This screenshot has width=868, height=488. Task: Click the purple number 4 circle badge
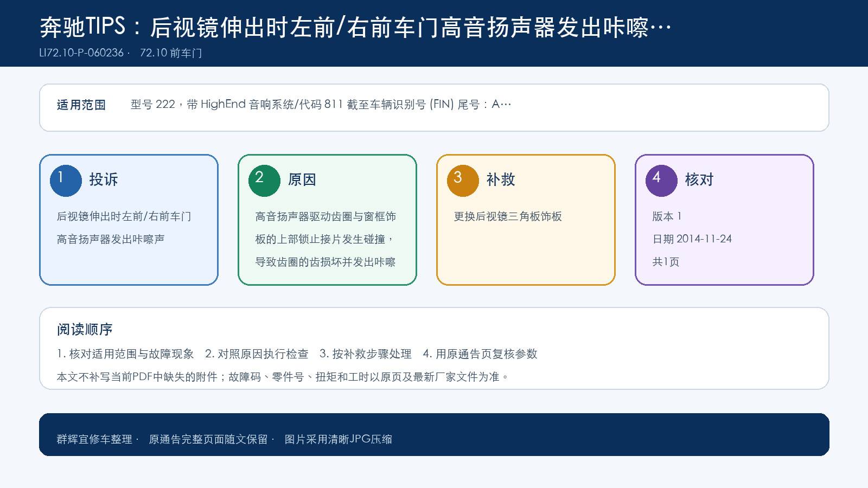[x=661, y=181]
